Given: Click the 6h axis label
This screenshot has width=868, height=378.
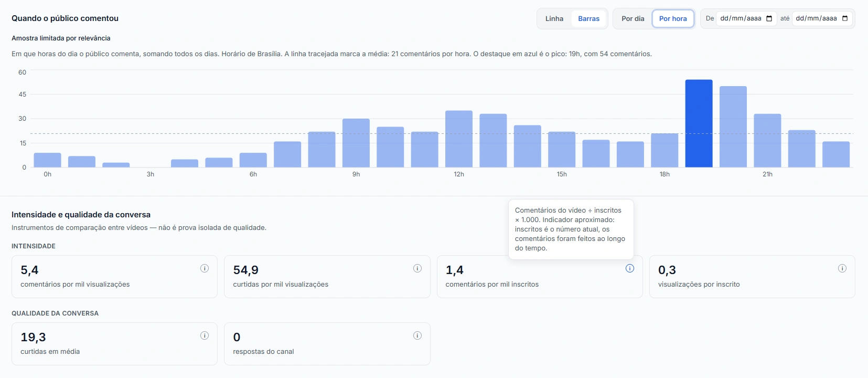Looking at the screenshot, I should [x=253, y=174].
